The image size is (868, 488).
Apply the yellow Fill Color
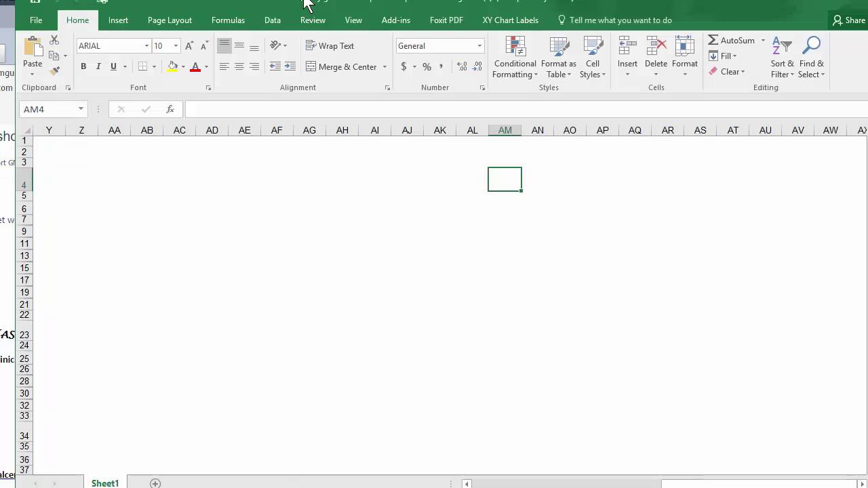(x=172, y=66)
